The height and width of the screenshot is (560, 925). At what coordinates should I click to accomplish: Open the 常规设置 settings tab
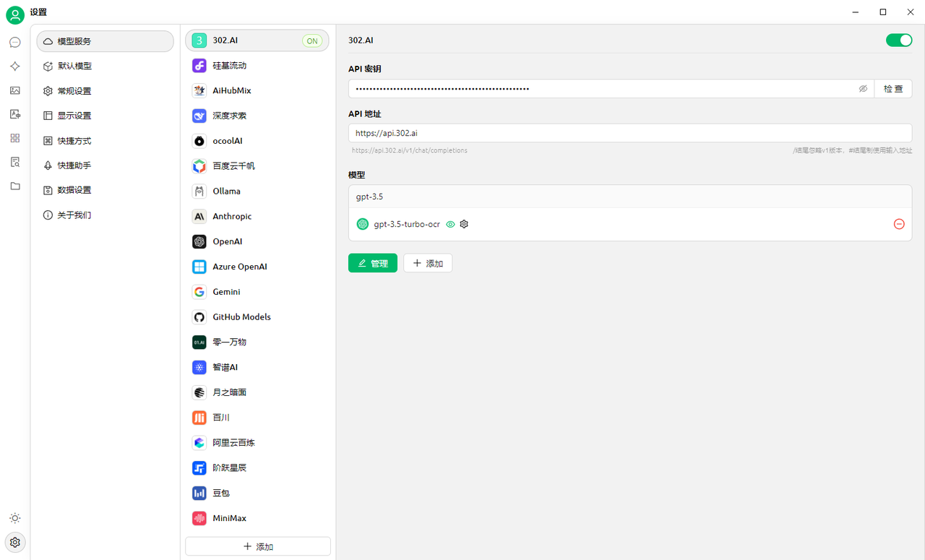(x=106, y=91)
